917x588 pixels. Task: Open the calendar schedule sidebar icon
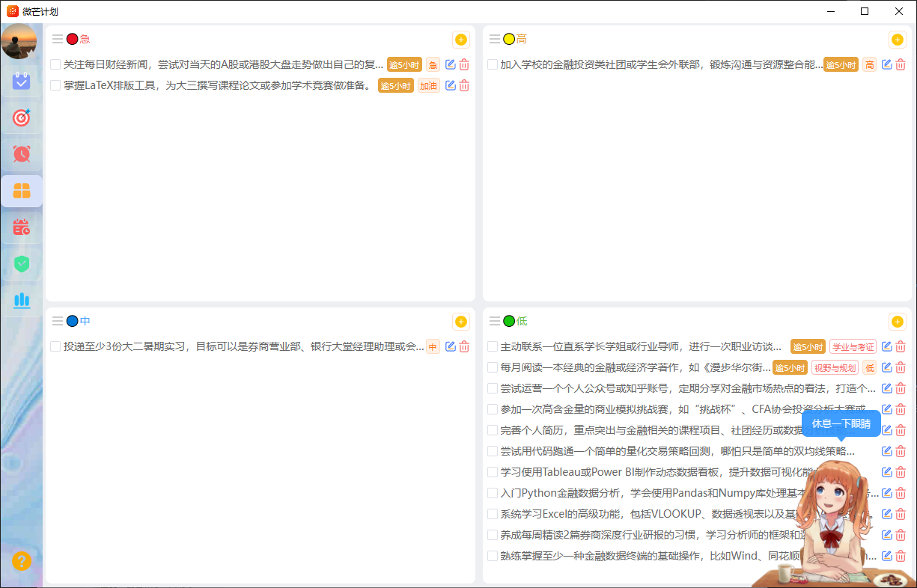[x=22, y=227]
